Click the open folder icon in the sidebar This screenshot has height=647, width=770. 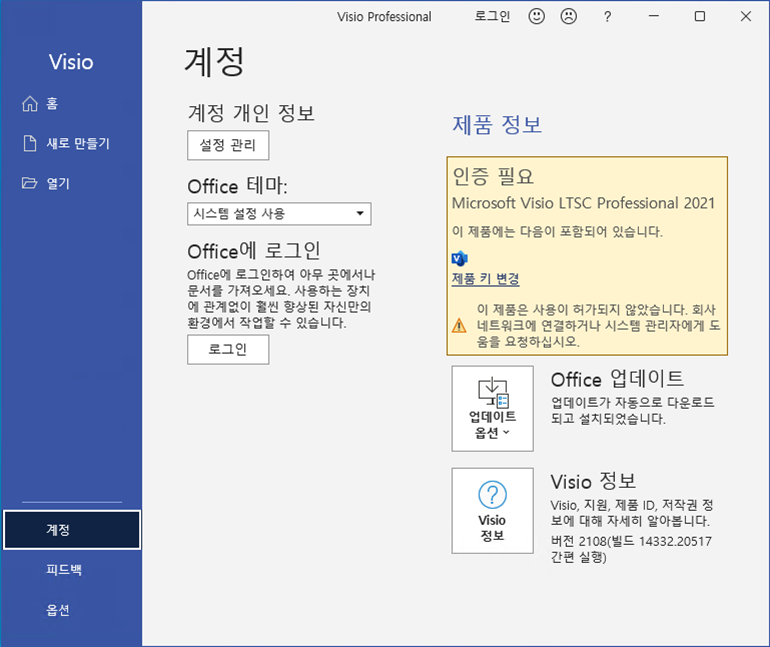29,183
